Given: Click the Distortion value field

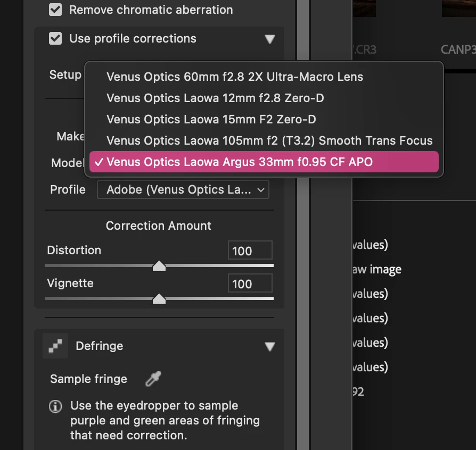Looking at the screenshot, I should 250,251.
